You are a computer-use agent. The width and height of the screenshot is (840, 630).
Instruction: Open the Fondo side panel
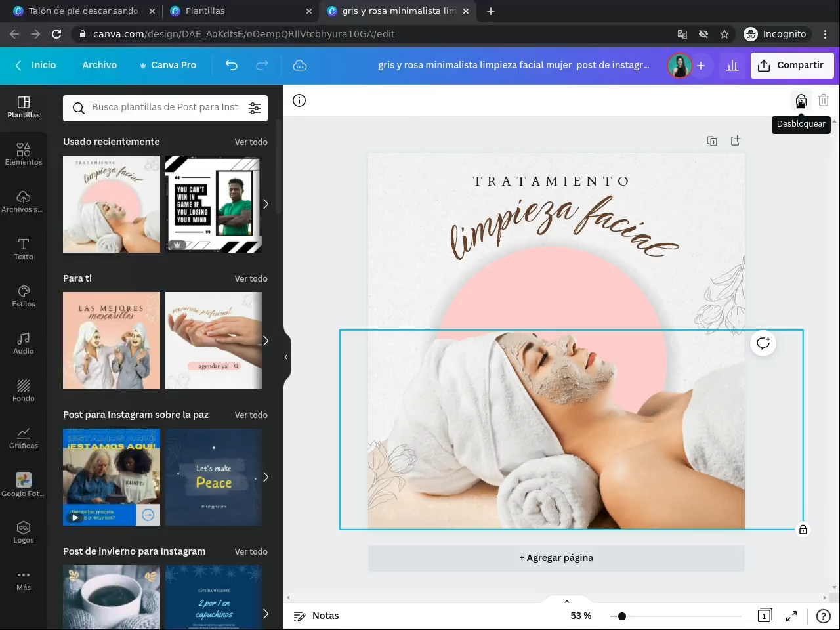tap(24, 390)
